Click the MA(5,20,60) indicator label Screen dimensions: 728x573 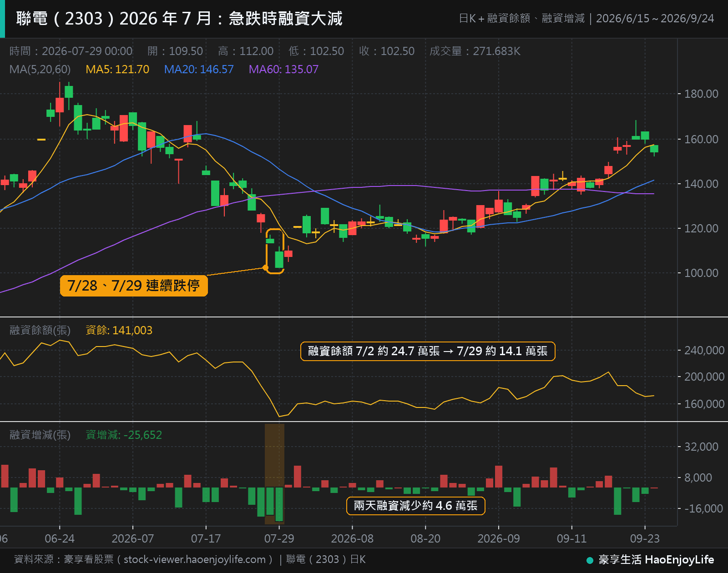tap(40, 69)
